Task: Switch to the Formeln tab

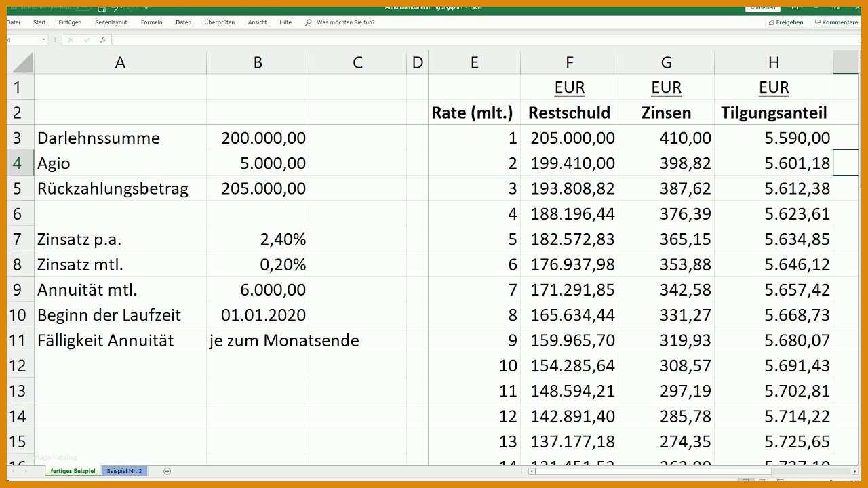Action: pos(152,22)
